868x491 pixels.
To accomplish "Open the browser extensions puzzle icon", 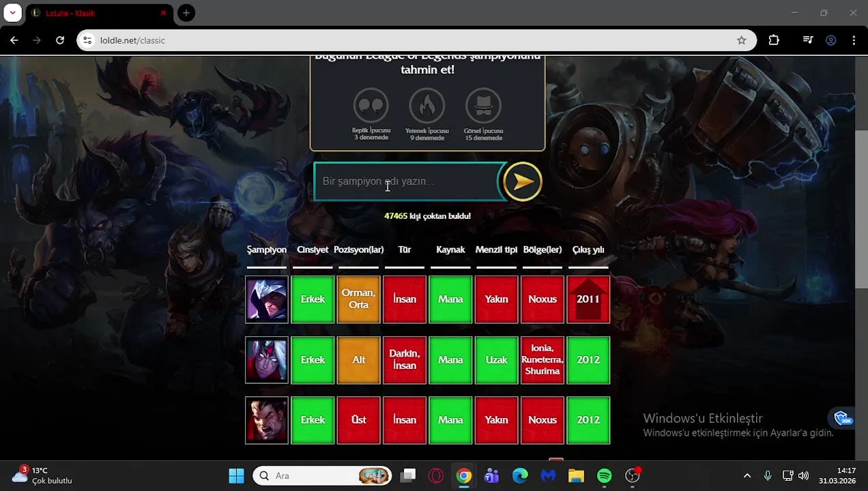I will pos(774,40).
